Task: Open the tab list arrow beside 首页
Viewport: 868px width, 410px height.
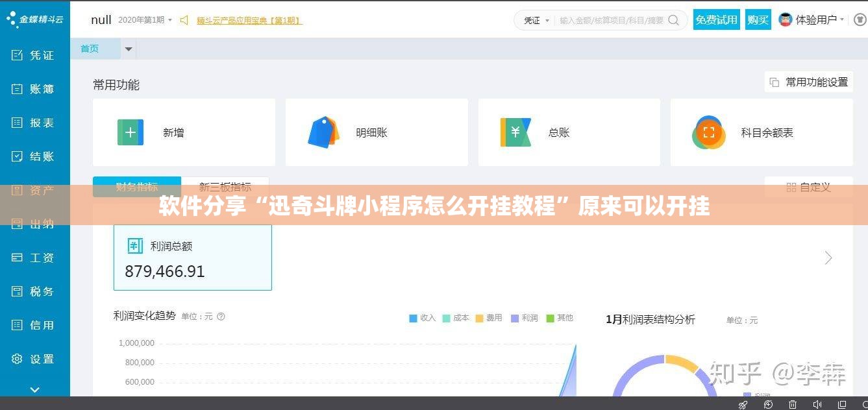Action: click(x=129, y=49)
